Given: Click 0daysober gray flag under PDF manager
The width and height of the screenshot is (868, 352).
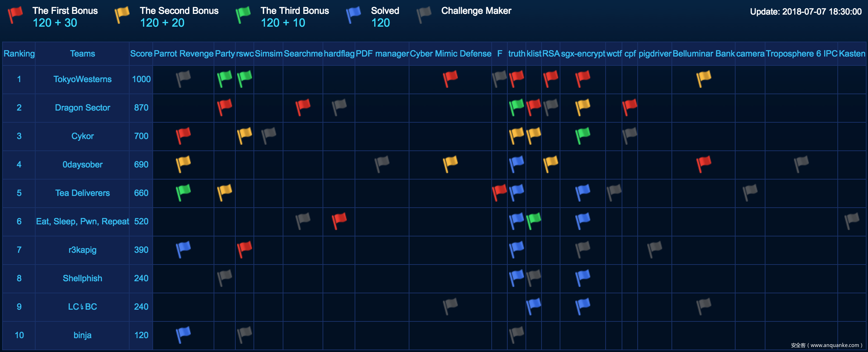Looking at the screenshot, I should coord(382,164).
